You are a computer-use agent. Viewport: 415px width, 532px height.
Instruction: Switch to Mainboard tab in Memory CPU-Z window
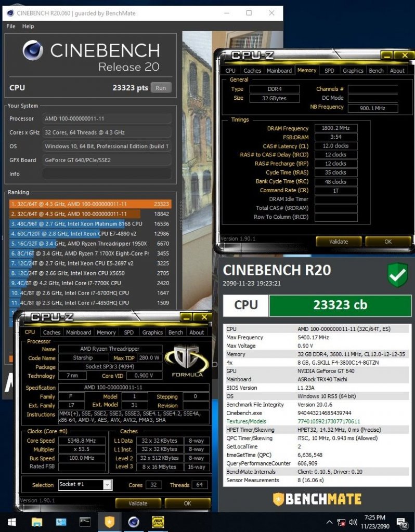279,71
